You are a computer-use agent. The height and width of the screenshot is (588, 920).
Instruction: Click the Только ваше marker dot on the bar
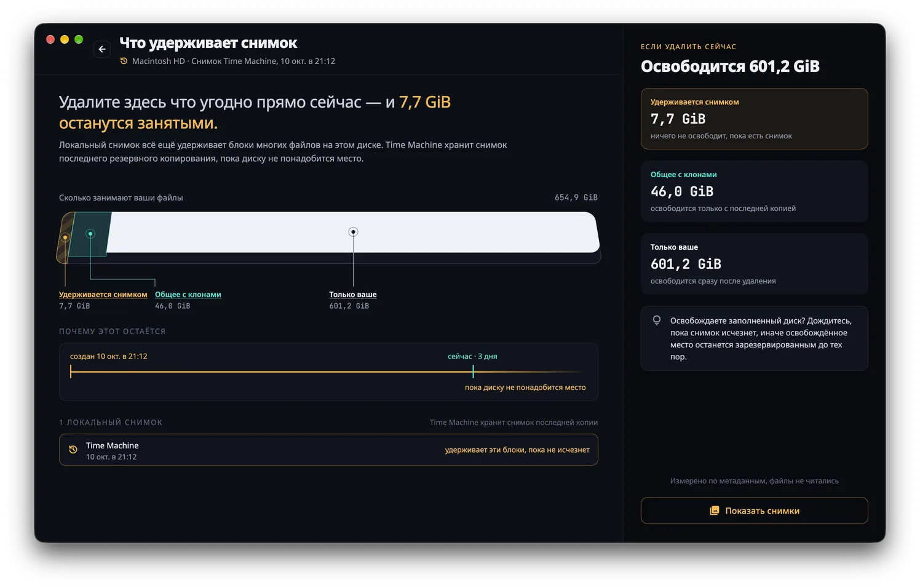click(353, 232)
